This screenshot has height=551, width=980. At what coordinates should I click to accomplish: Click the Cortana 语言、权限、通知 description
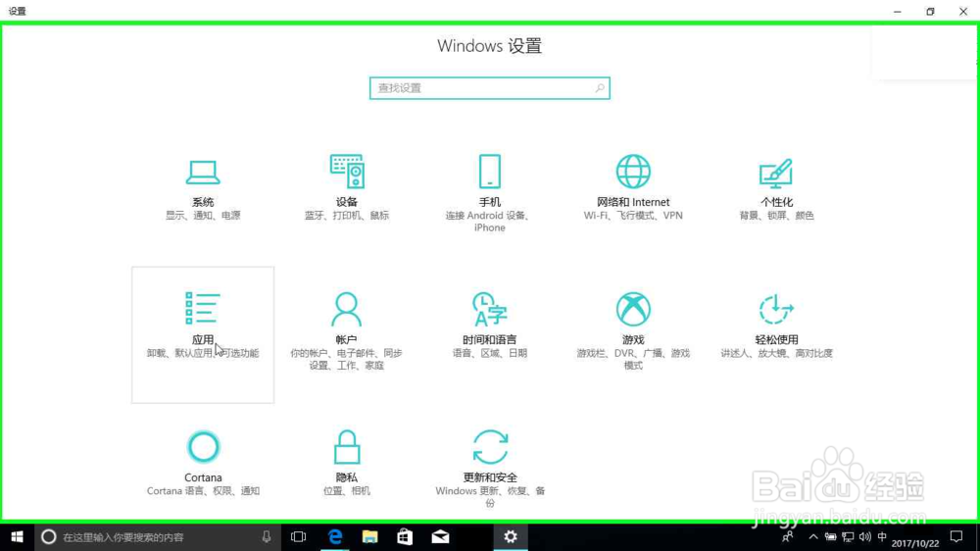coord(203,491)
